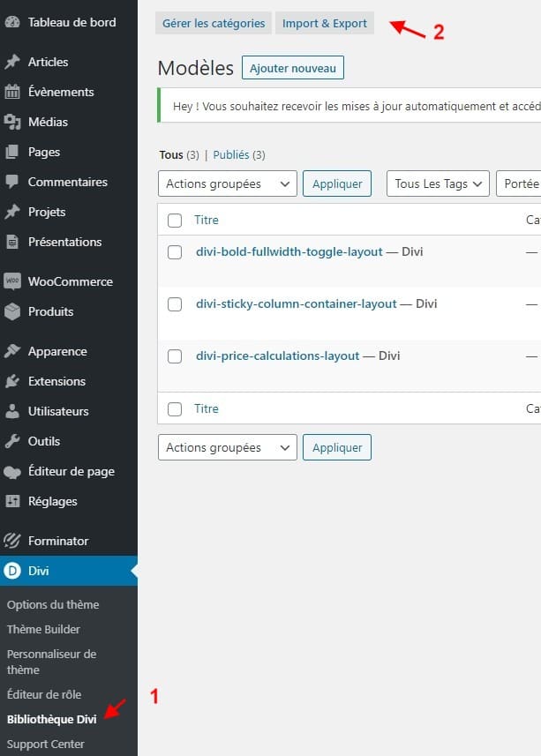Sort by Titre in table header
Screen dimensions: 541x756
tap(207, 220)
